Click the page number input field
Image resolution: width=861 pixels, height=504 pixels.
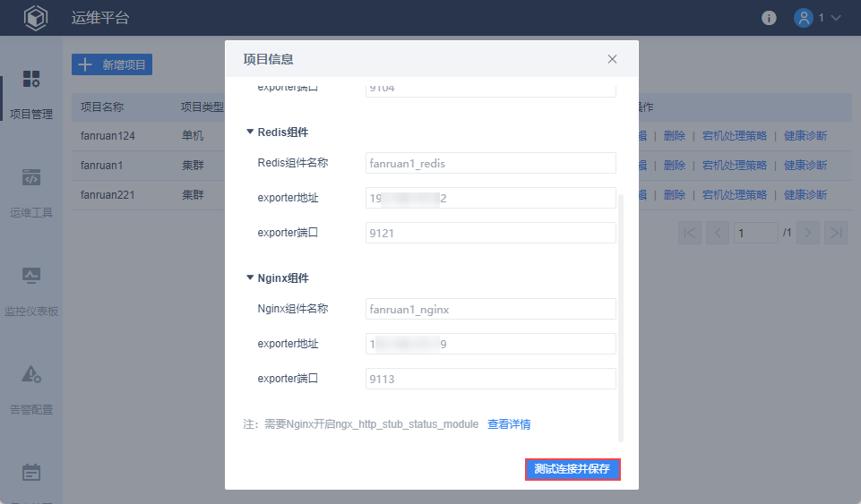756,233
